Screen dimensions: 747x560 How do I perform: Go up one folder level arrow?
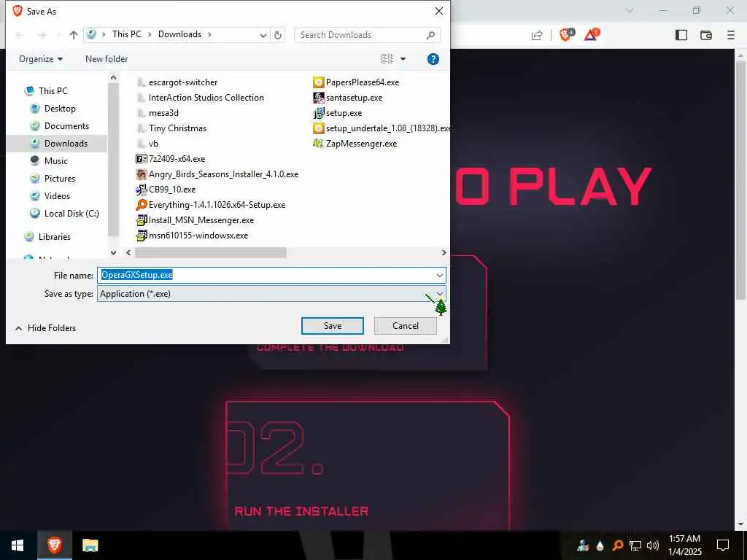[x=74, y=35]
